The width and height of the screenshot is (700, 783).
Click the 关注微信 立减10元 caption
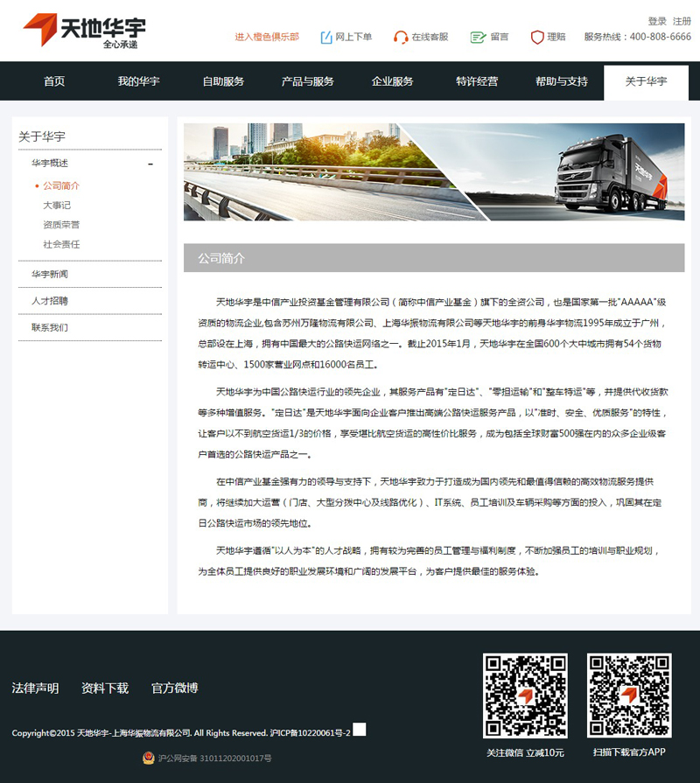pos(525,752)
